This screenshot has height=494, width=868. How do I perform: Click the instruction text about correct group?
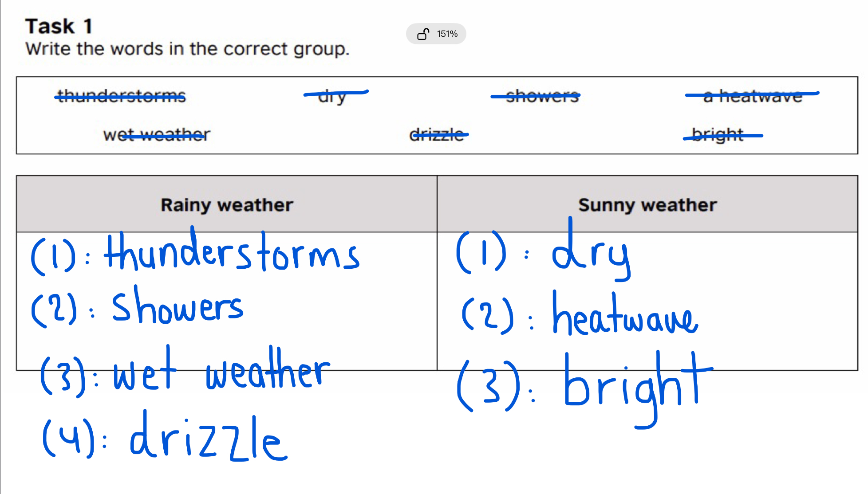pyautogui.click(x=187, y=49)
